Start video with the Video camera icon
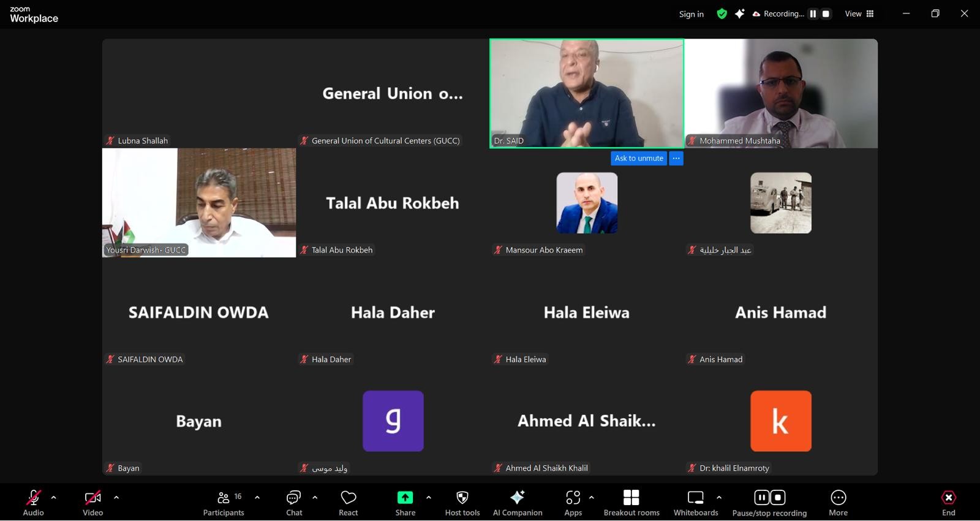The image size is (980, 521). (x=93, y=497)
